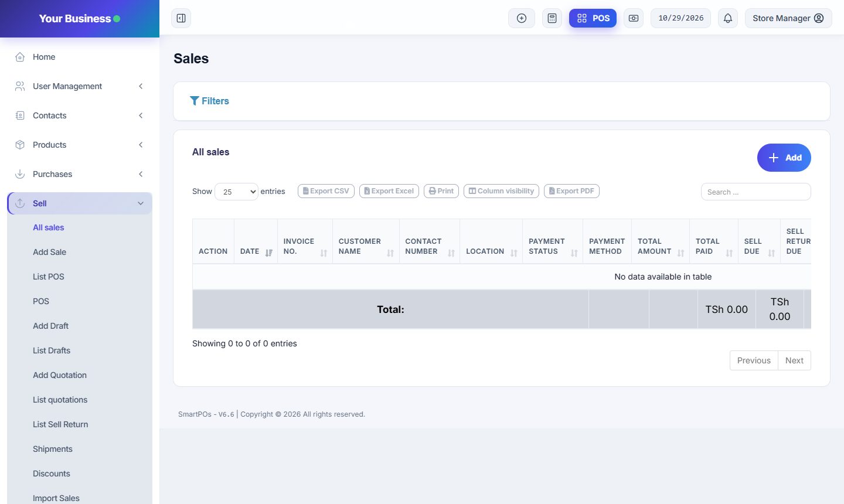Open the Store Manager user menu

[788, 18]
